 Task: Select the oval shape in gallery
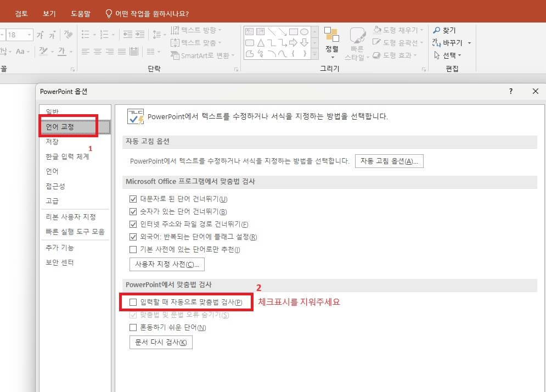pyautogui.click(x=305, y=32)
